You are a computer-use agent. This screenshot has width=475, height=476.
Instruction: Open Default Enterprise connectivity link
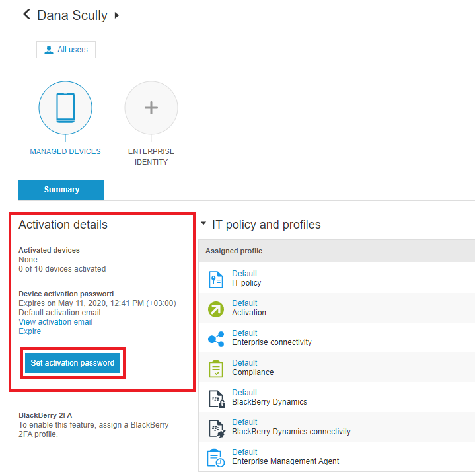pos(244,333)
